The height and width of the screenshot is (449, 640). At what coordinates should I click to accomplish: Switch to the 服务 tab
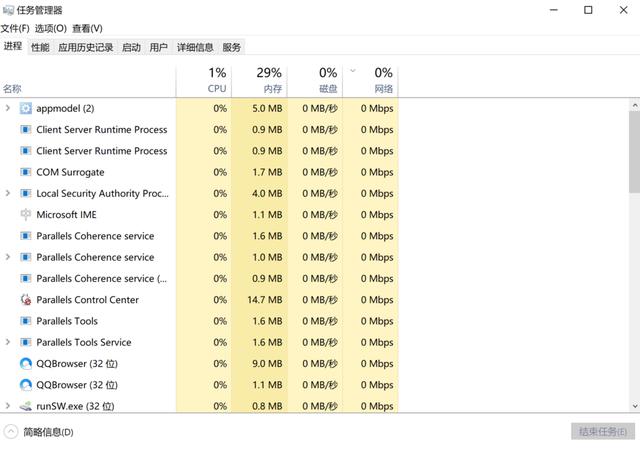click(x=231, y=47)
